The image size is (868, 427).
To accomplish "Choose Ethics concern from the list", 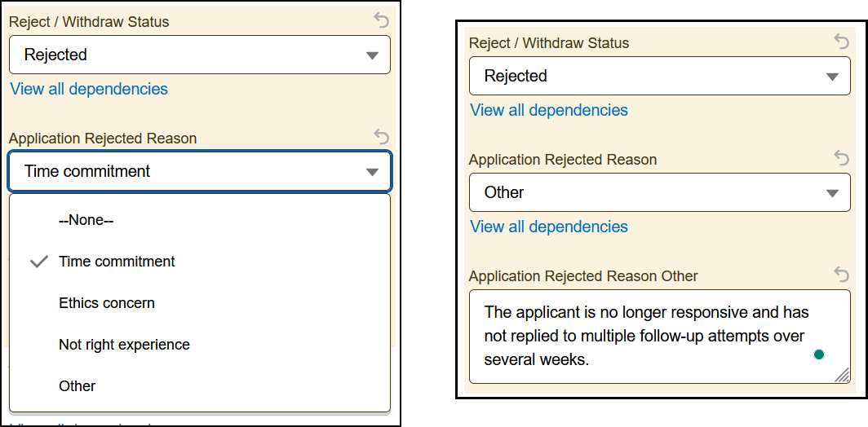I will coord(107,303).
